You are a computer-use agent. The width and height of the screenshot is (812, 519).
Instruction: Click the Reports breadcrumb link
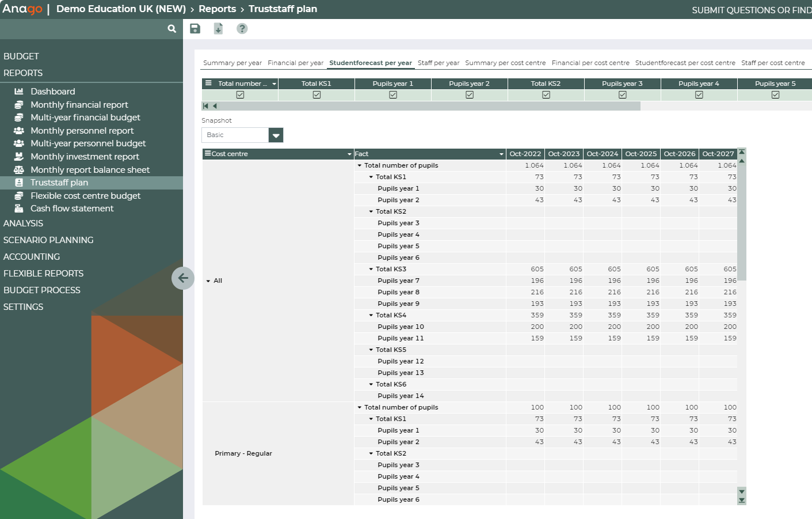point(218,9)
